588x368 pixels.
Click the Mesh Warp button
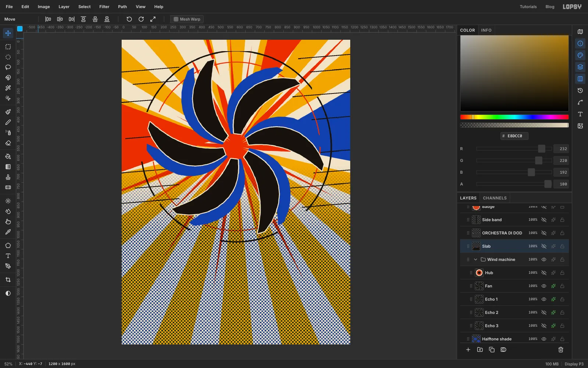187,19
